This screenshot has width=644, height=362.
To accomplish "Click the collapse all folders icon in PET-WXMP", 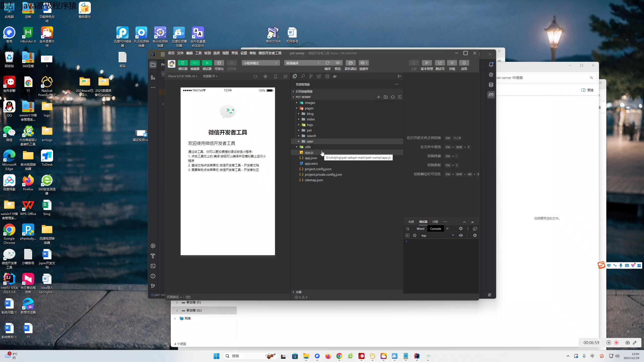I will click(x=400, y=97).
